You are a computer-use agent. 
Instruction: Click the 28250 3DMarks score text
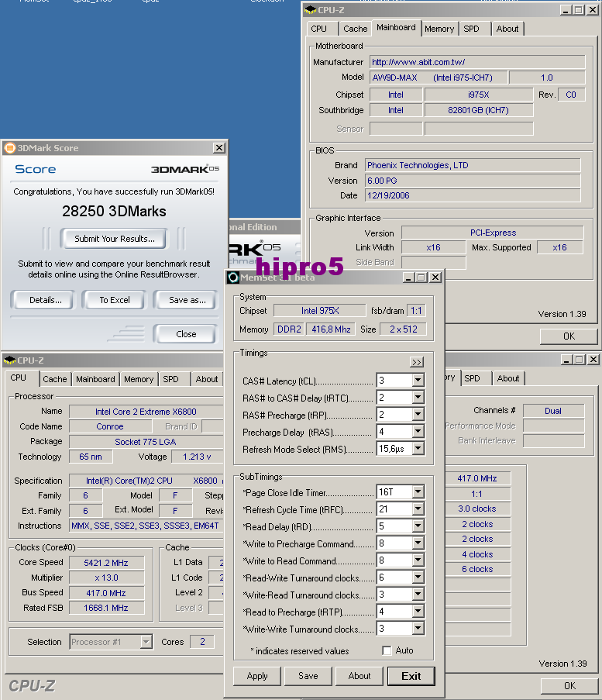114,211
